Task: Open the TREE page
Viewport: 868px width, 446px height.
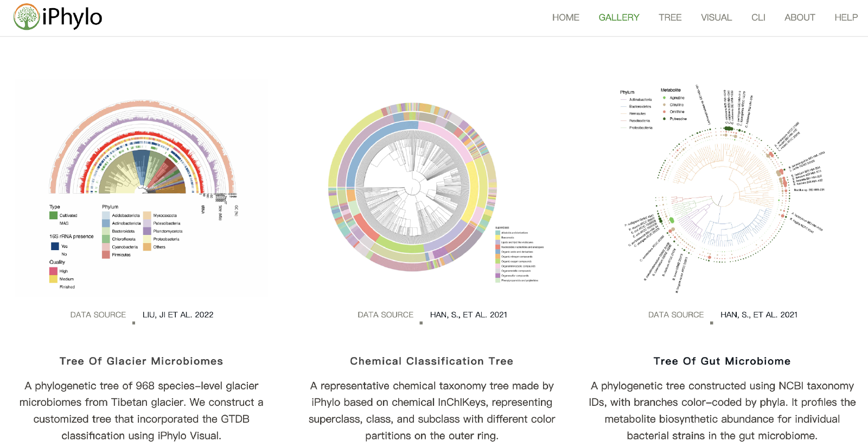Action: coord(669,17)
